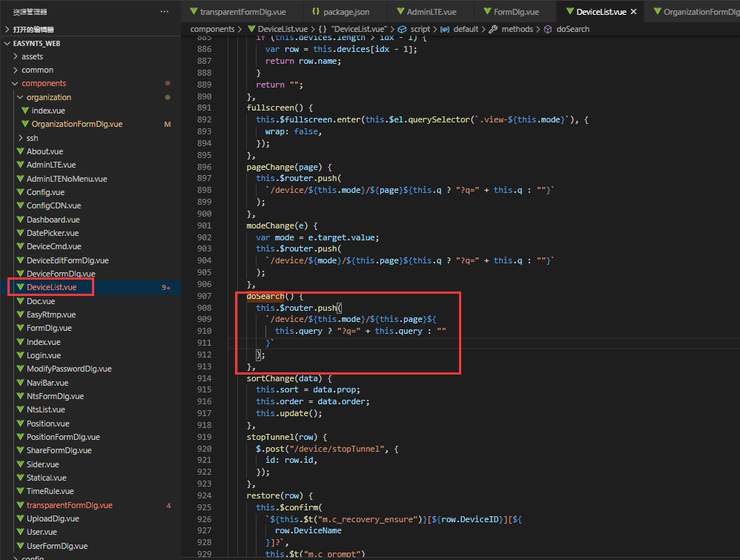This screenshot has width=740, height=560.
Task: Click the Vue icon beside NaviBar.vue
Action: pos(20,383)
